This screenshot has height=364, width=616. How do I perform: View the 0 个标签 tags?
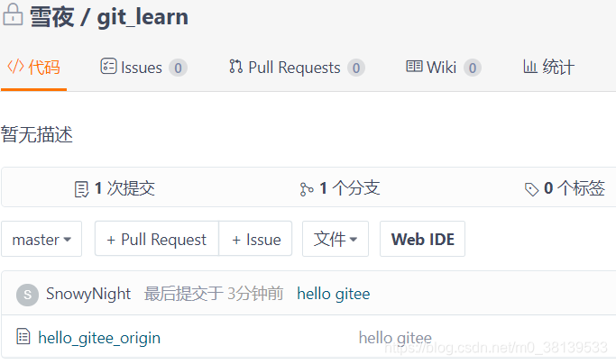tap(565, 188)
